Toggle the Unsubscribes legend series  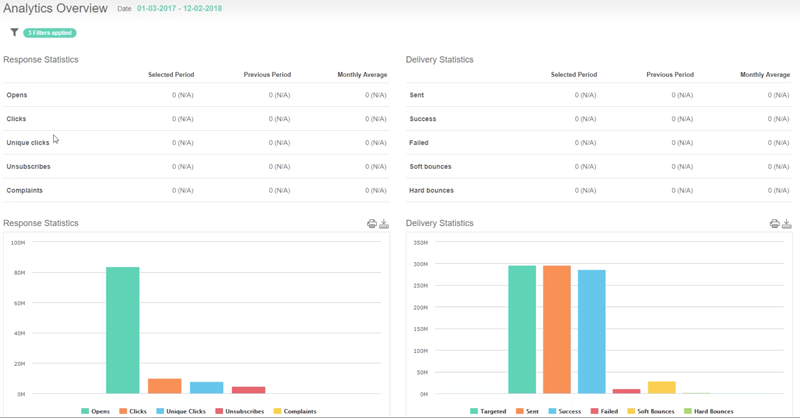pos(240,411)
